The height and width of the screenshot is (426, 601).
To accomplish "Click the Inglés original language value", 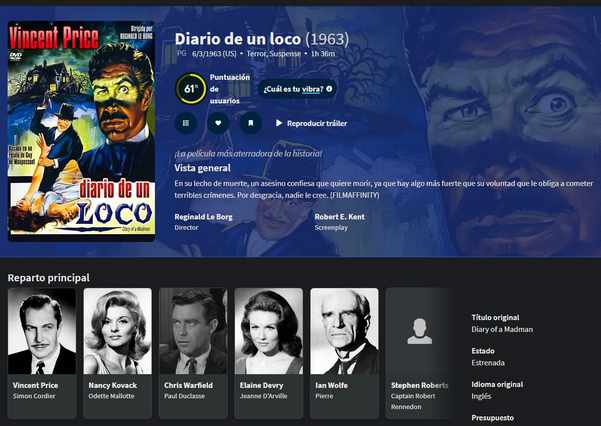I will pyautogui.click(x=481, y=396).
